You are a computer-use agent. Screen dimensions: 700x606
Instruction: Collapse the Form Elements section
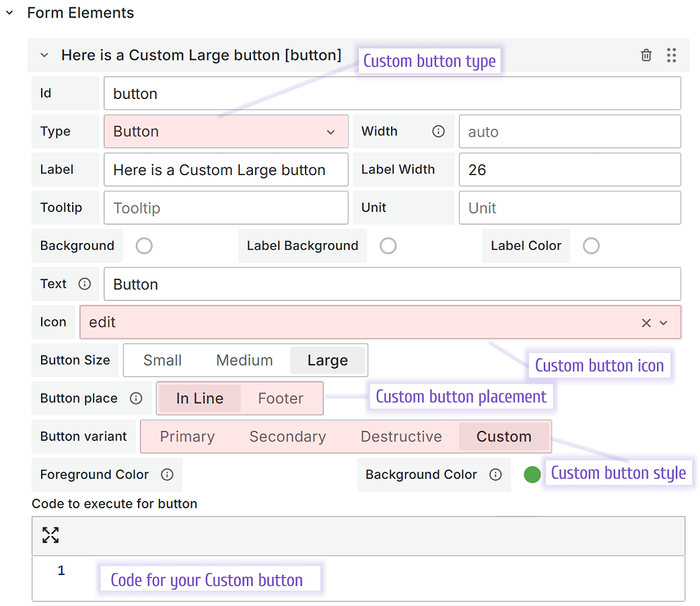[x=9, y=13]
